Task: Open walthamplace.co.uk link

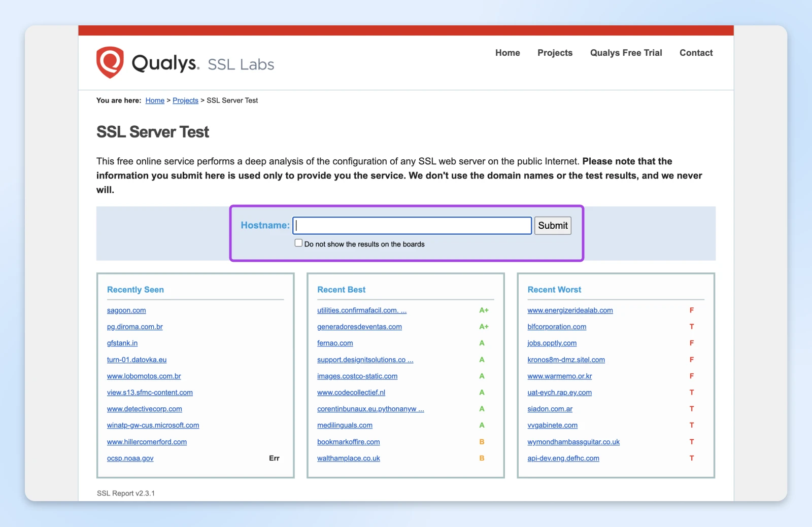Action: [349, 459]
